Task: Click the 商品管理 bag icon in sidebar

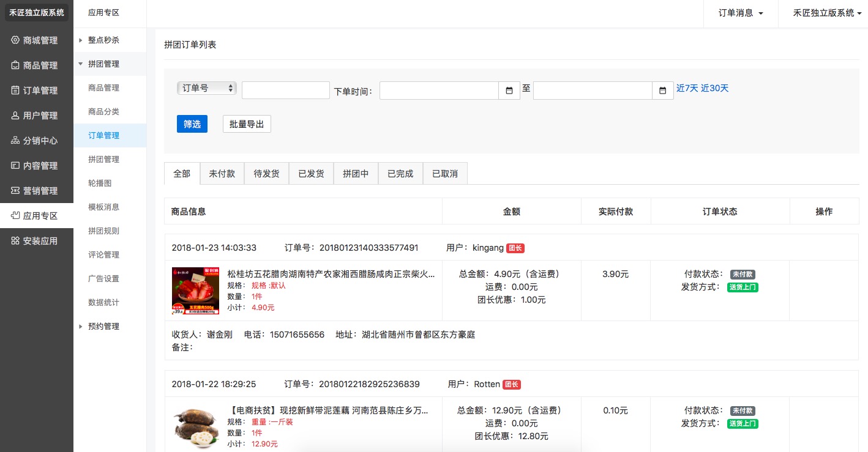Action: pyautogui.click(x=15, y=65)
